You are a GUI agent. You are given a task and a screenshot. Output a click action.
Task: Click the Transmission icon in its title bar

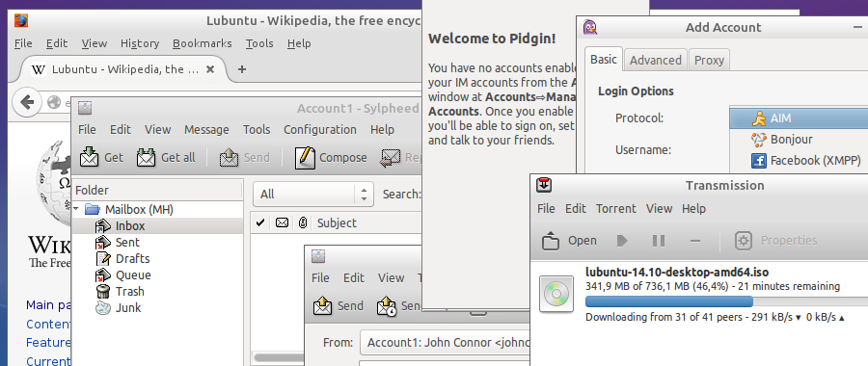pos(543,185)
